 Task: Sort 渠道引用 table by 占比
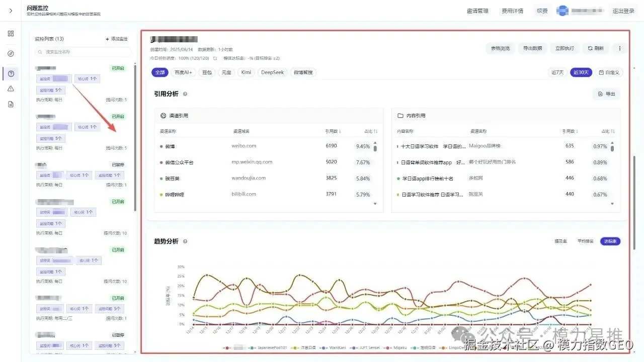pyautogui.click(x=370, y=131)
